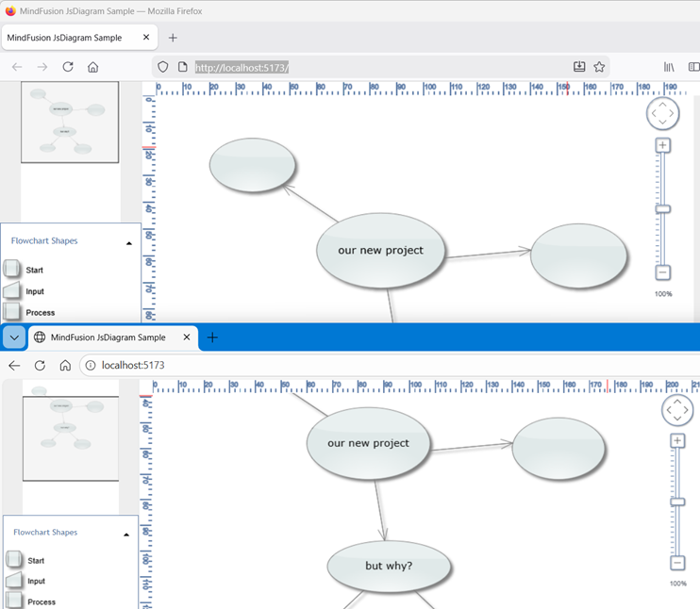The width and height of the screenshot is (700, 609).
Task: Open the Firefox library icon
Action: click(669, 67)
